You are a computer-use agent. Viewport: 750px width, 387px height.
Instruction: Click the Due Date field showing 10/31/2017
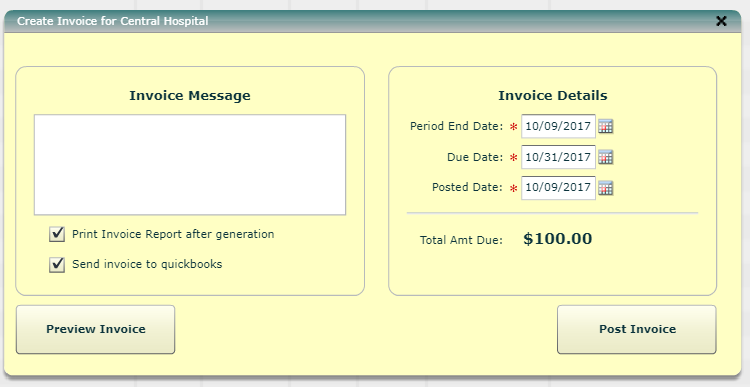(x=558, y=157)
